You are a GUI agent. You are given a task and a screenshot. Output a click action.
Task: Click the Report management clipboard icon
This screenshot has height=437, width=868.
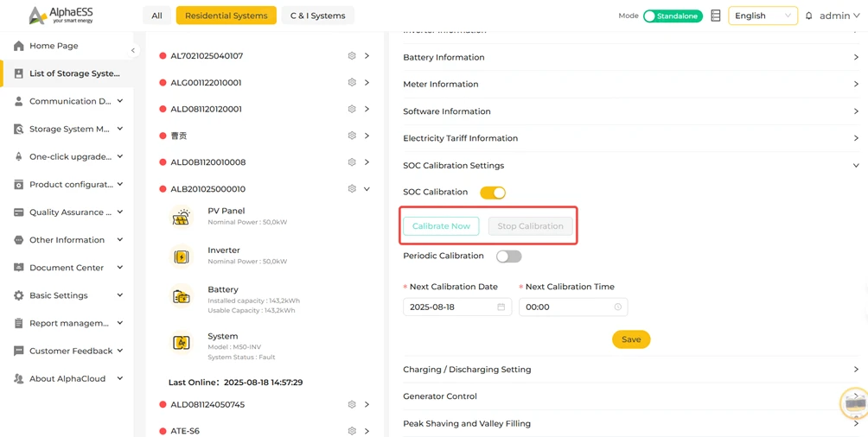pyautogui.click(x=19, y=323)
